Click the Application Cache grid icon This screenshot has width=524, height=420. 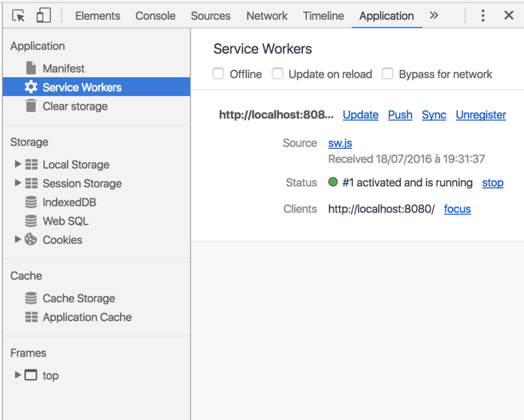tap(31, 317)
